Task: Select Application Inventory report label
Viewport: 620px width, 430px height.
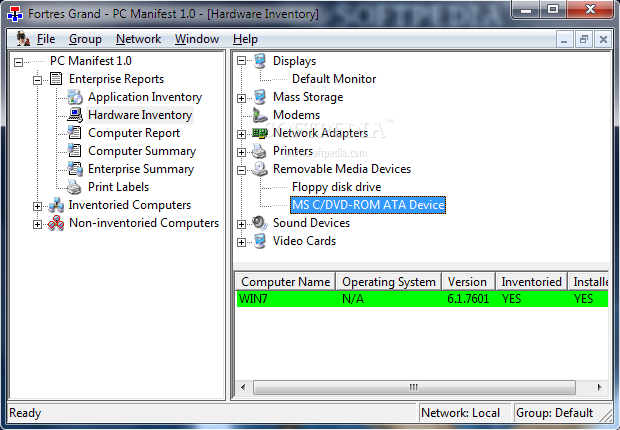Action: (x=145, y=97)
